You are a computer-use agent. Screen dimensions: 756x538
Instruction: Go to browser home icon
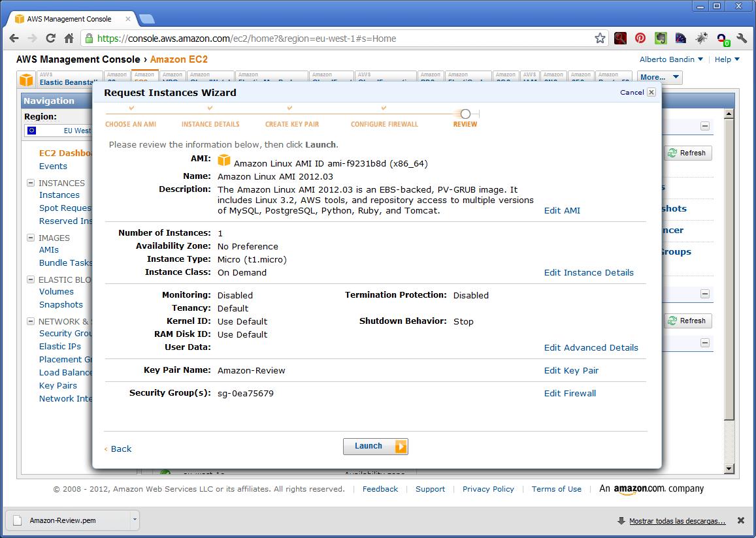click(69, 39)
